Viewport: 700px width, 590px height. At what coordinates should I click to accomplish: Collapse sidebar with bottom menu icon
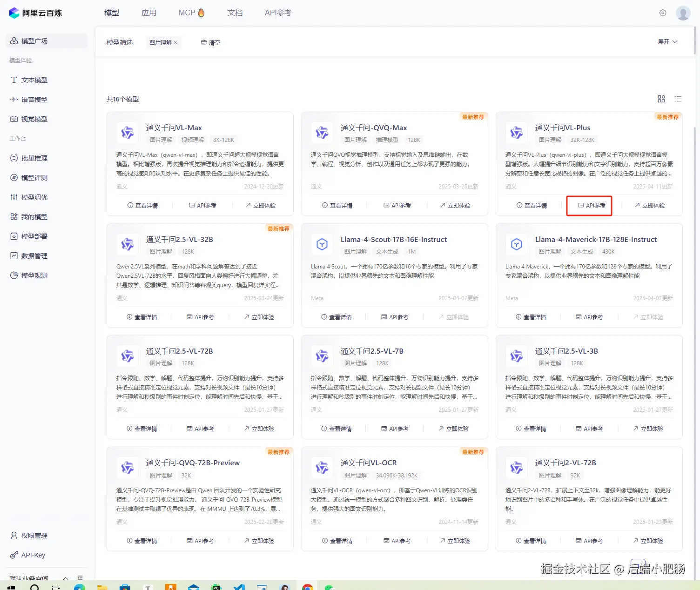click(x=80, y=578)
